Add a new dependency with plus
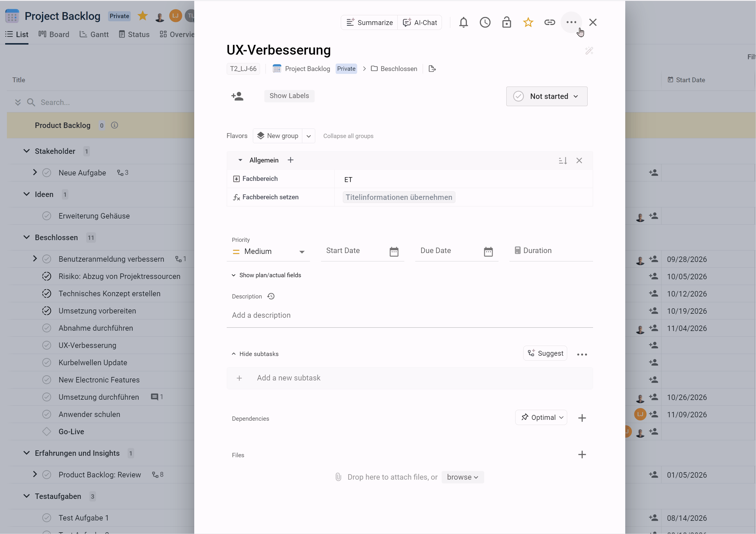 (582, 418)
